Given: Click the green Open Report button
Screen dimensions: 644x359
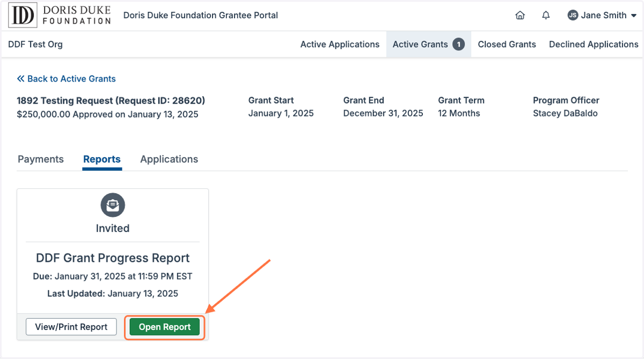Looking at the screenshot, I should click(x=165, y=327).
